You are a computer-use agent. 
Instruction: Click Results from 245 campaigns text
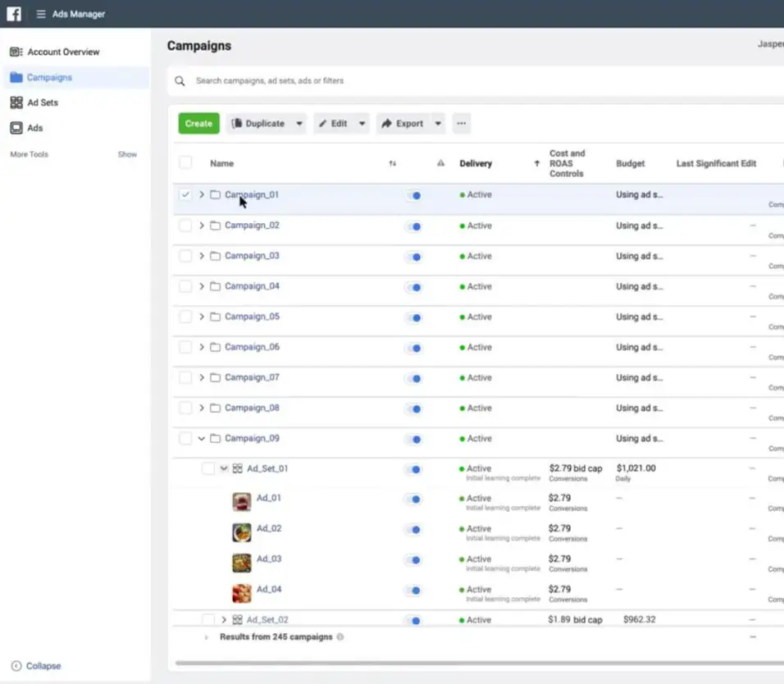[276, 637]
